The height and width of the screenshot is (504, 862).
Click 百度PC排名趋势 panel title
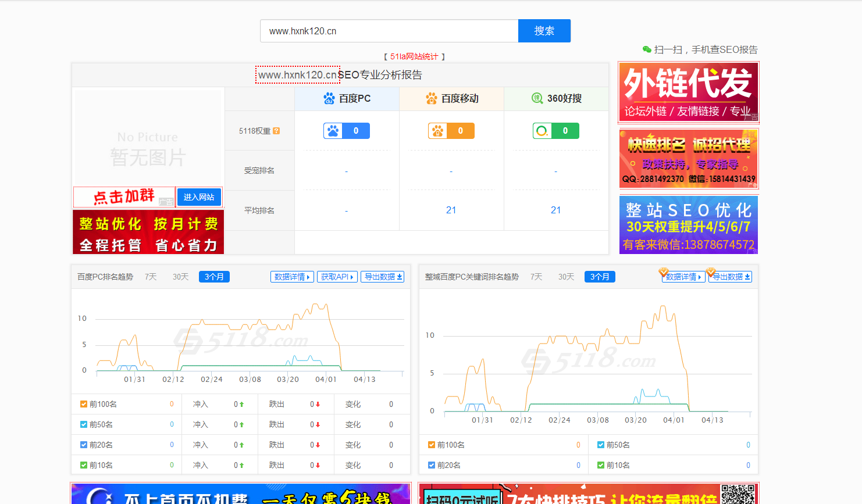[105, 277]
